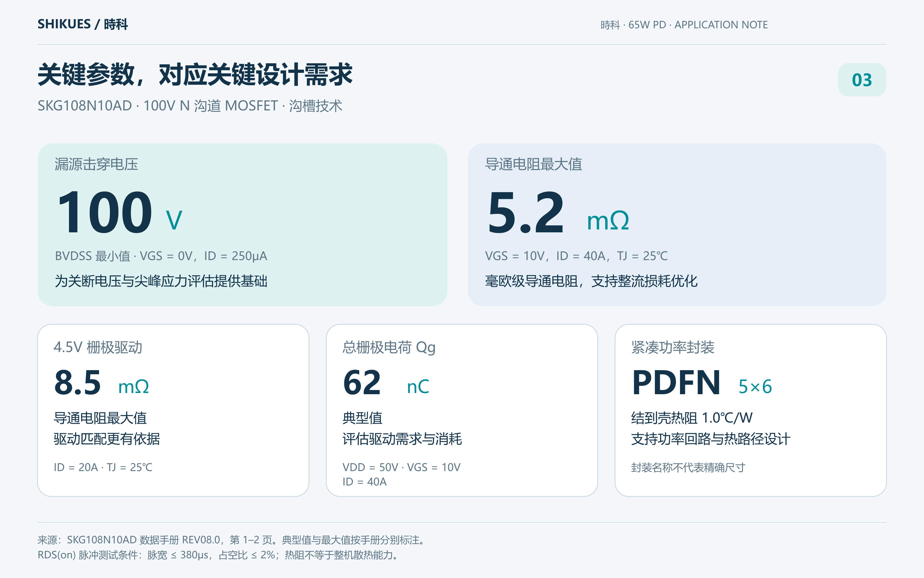The width and height of the screenshot is (924, 578).
Task: Click the SHIKUES / 時科 logo text
Action: coord(83,24)
